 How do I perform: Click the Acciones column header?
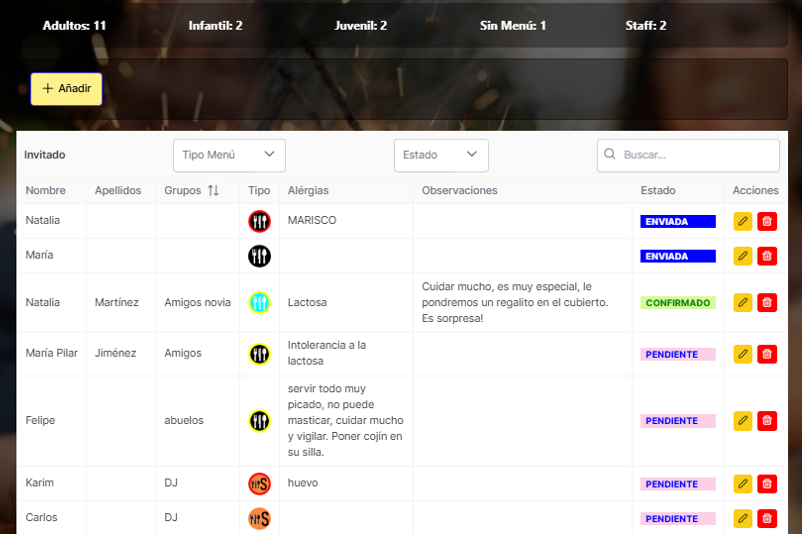tap(755, 190)
